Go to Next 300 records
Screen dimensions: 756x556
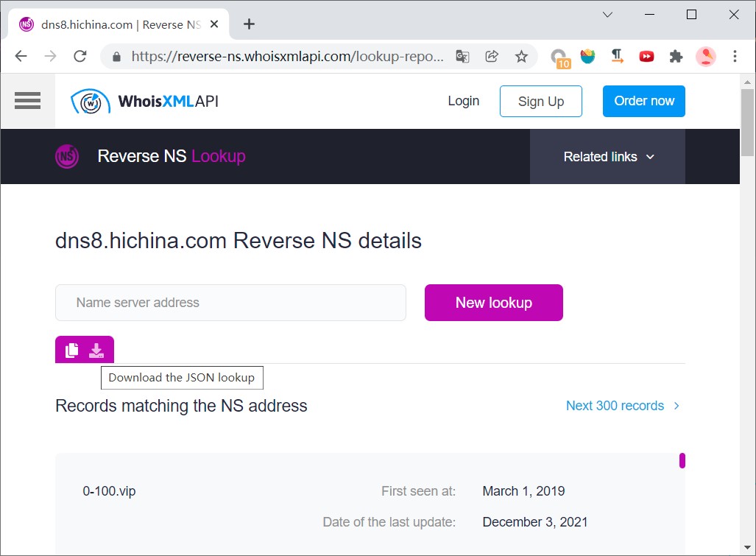click(623, 406)
